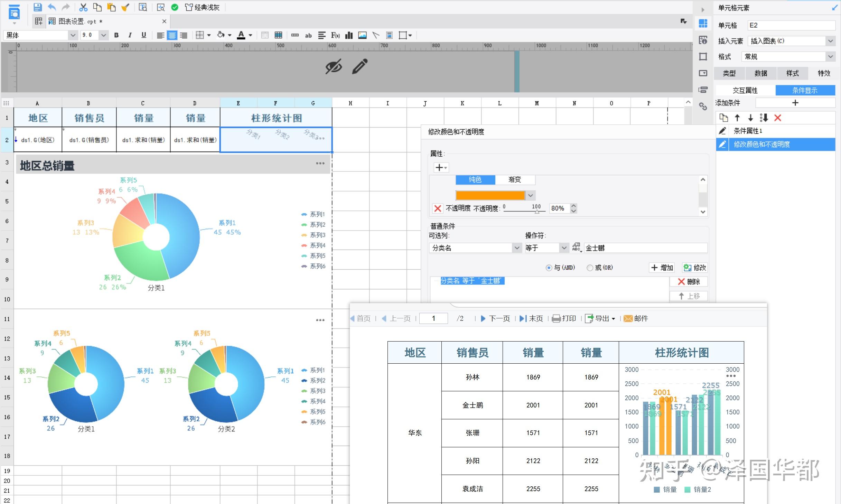Delete the condition with the 删除 button

coord(689,281)
